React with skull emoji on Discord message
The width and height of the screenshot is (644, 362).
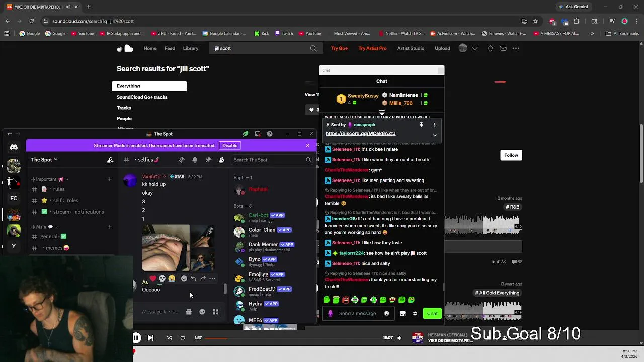(x=163, y=278)
